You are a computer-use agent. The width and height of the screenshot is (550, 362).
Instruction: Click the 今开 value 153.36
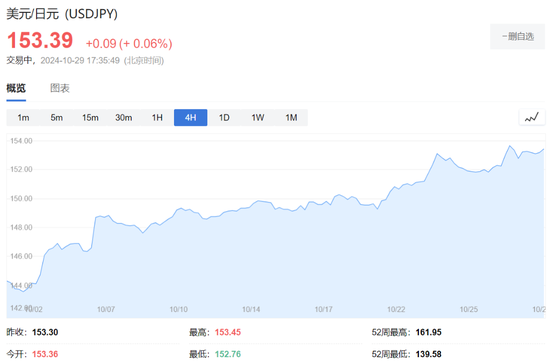[45, 354]
